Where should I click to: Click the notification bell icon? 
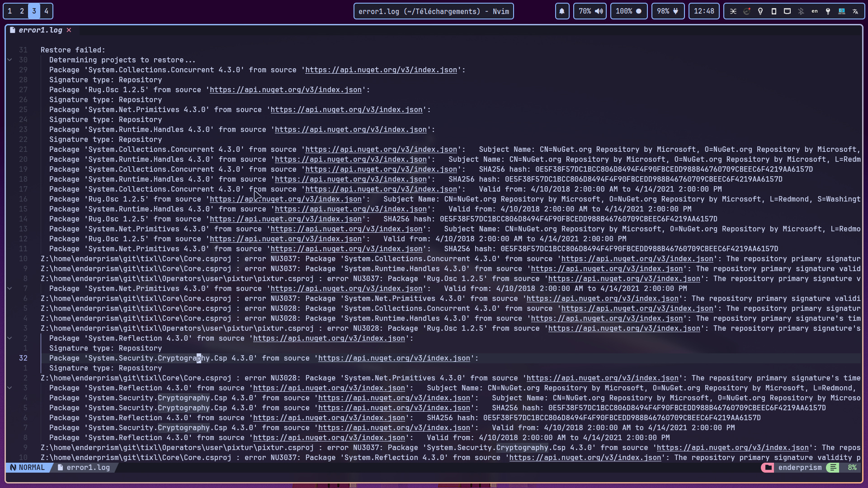coord(562,11)
